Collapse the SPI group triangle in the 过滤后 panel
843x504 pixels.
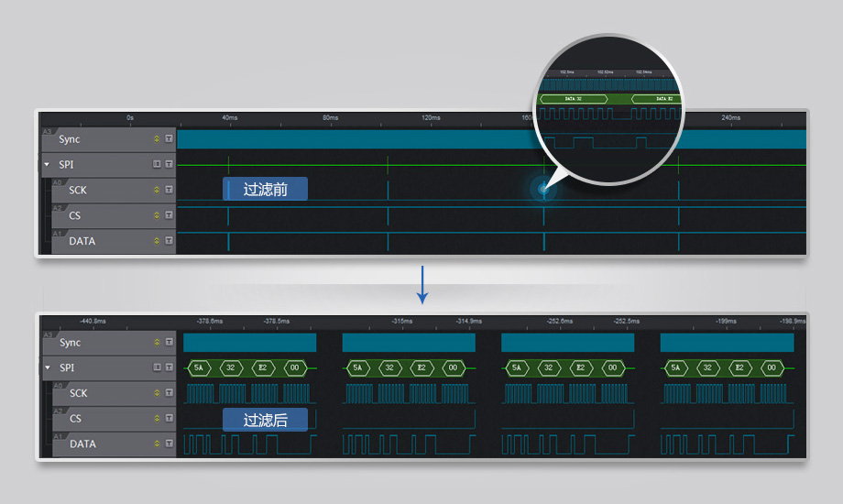coord(48,367)
